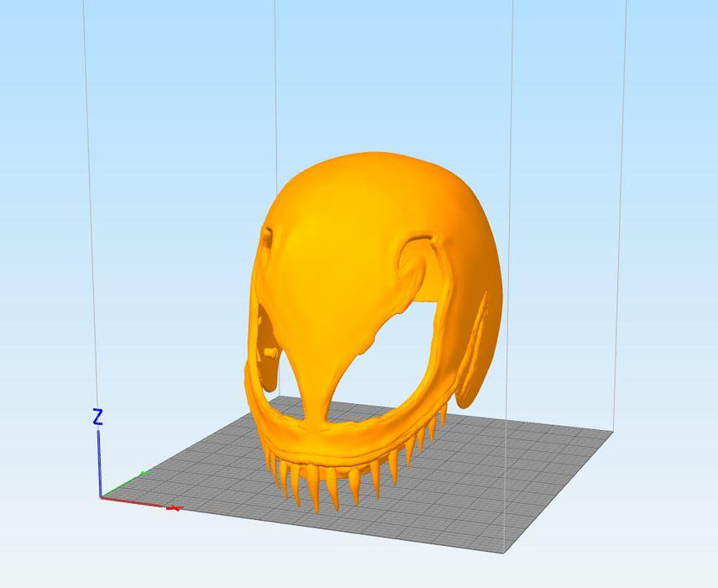
Task: Click the longest front tooth of the mask
Action: tap(314, 496)
